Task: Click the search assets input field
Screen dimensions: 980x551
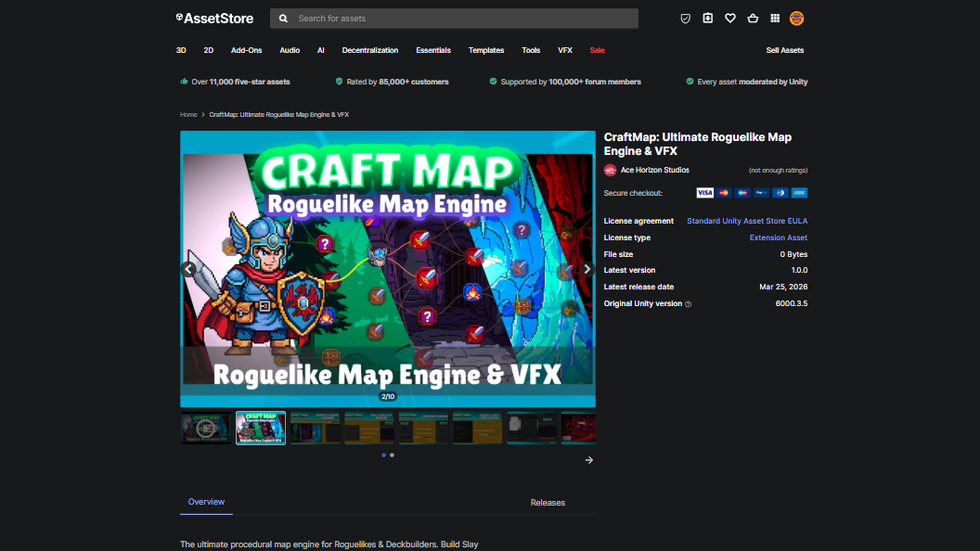Action: click(x=455, y=18)
